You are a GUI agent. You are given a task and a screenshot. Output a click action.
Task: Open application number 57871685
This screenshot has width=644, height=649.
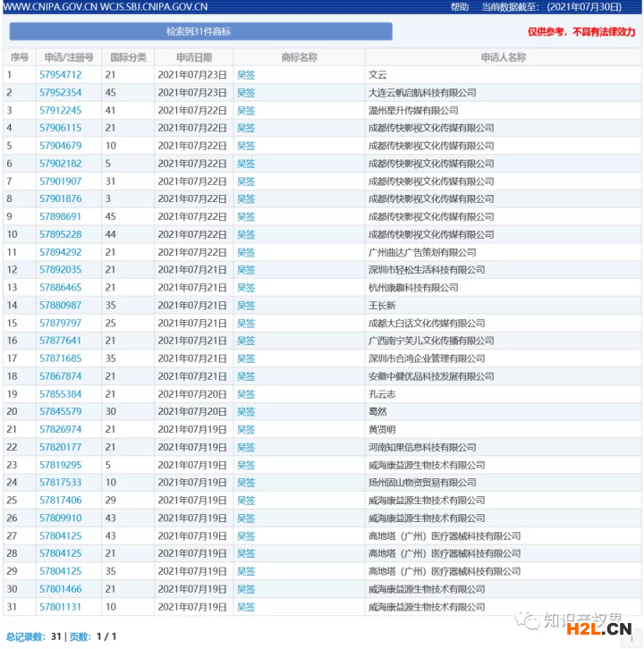(60, 358)
